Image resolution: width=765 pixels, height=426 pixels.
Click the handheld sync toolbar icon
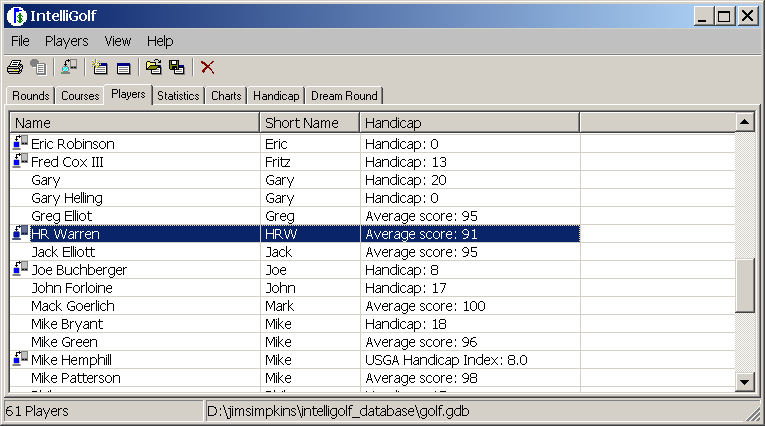click(x=69, y=66)
